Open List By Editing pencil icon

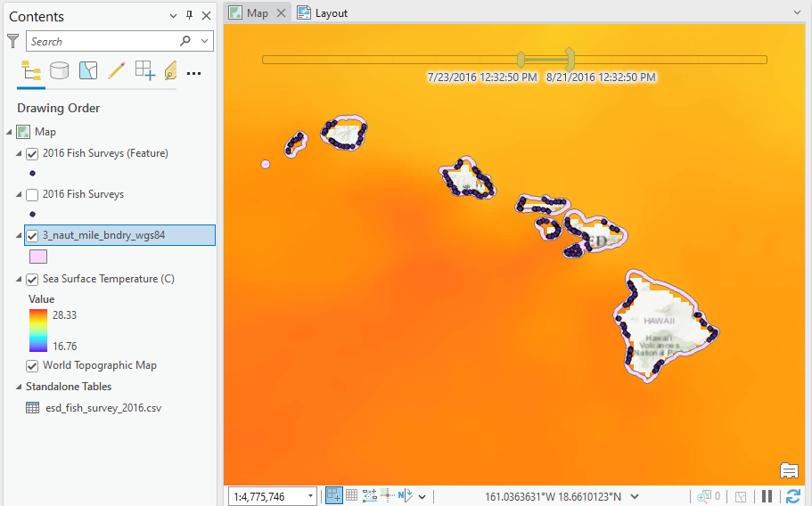coord(116,71)
